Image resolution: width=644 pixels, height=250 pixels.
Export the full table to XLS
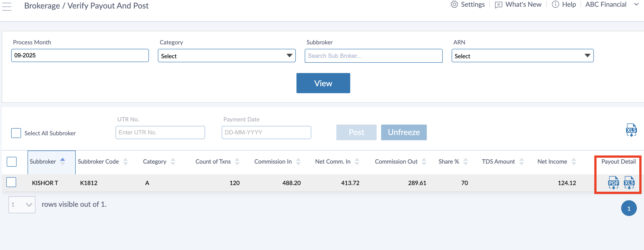click(x=631, y=130)
